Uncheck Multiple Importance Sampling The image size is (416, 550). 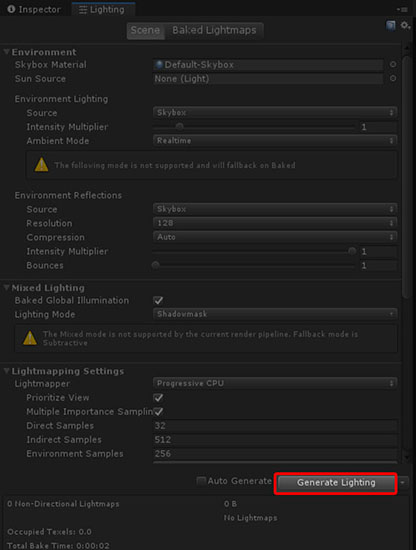tap(158, 412)
